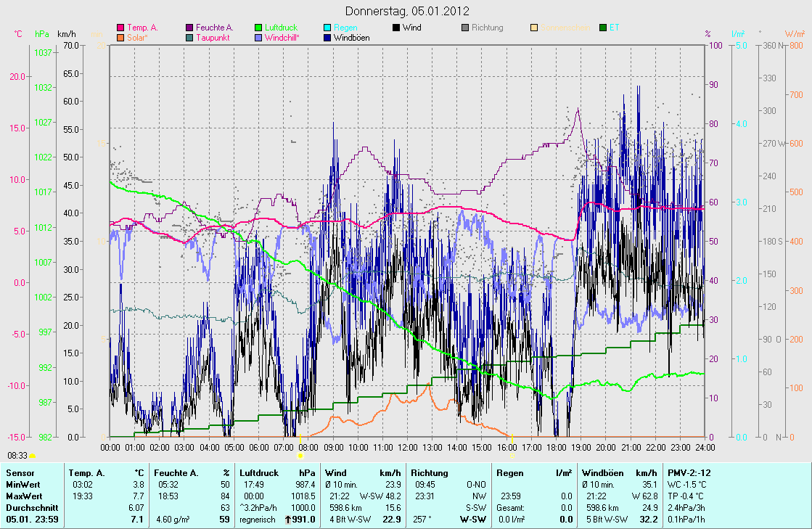812x529 pixels.
Task: Click the purple Feuchte A. legend swatch
Action: (189, 28)
